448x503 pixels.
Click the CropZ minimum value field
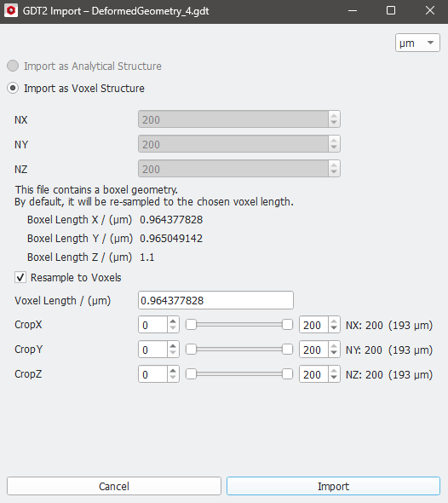152,374
